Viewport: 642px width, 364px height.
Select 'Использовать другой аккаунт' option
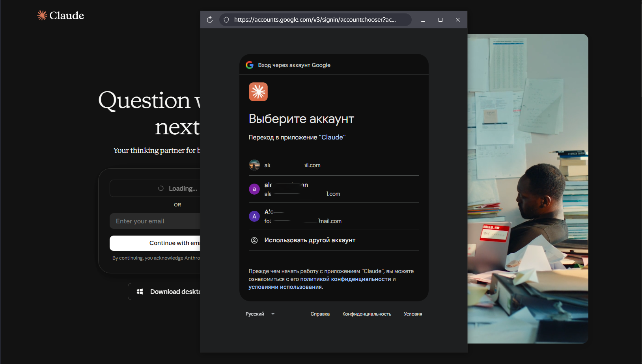(334, 240)
